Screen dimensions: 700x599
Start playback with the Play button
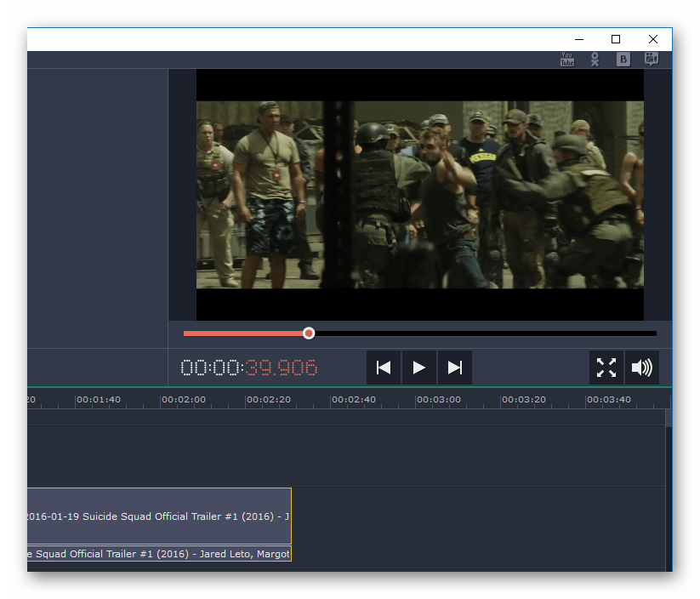click(x=418, y=368)
